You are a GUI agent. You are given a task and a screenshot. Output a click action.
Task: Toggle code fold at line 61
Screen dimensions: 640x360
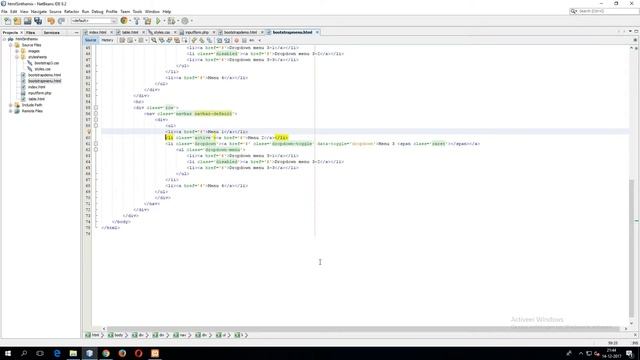pos(96,144)
